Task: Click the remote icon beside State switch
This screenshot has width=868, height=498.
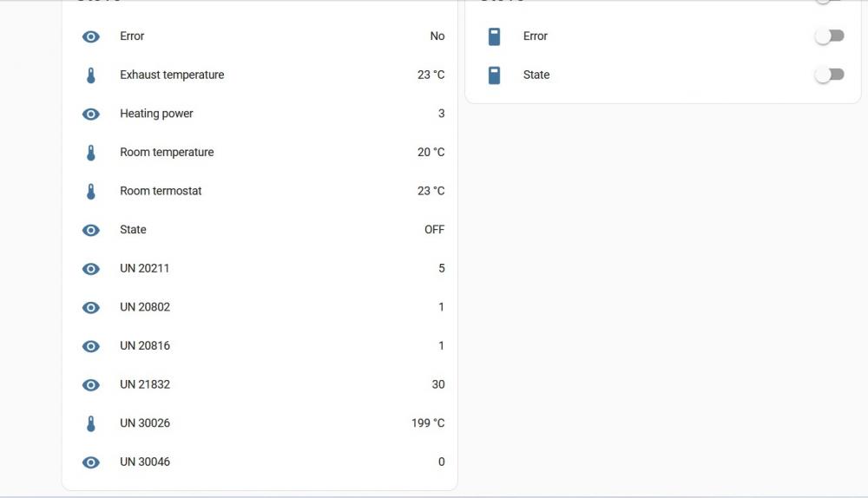Action: pos(495,75)
